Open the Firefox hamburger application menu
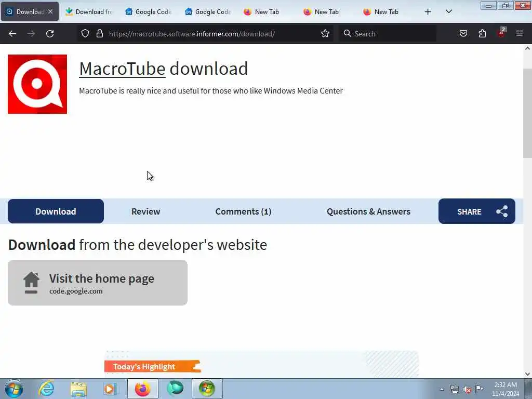Screen dimensions: 532x399 (520, 33)
